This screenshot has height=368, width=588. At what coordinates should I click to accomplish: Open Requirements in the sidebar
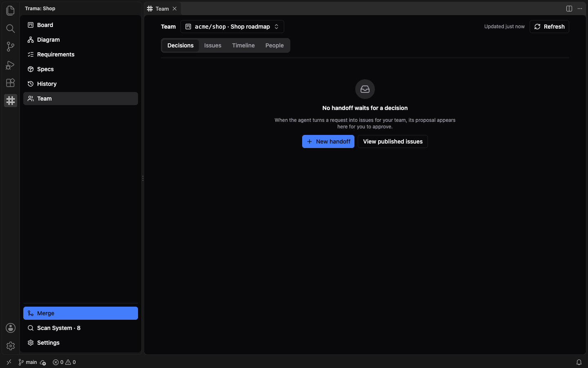point(80,54)
